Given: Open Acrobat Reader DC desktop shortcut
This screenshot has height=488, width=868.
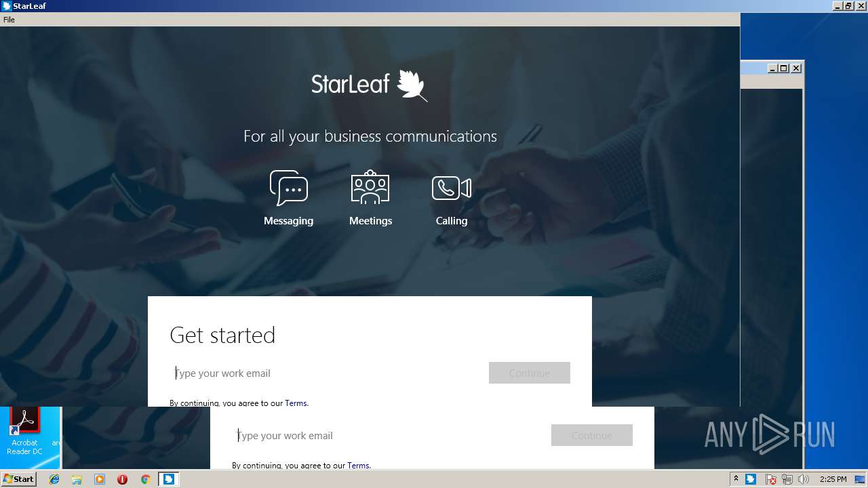Looking at the screenshot, I should 24,432.
